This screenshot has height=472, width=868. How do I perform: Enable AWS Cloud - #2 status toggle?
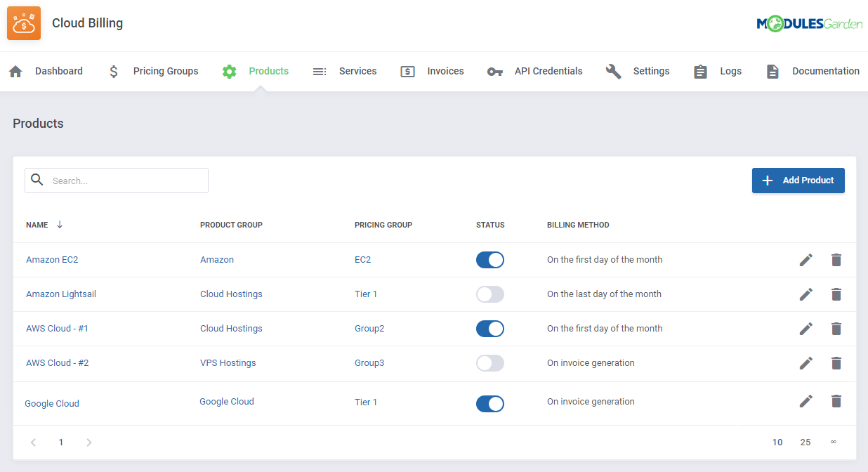coord(490,363)
